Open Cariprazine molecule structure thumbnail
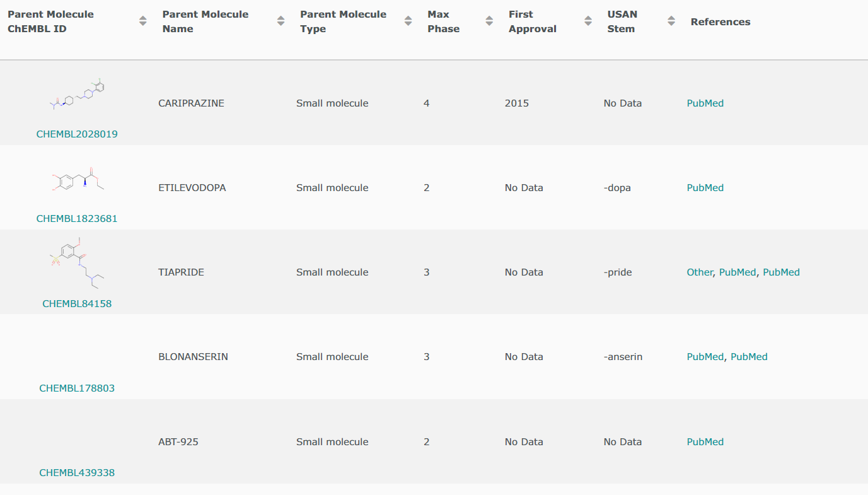Screen dimensions: 868x495 click(77, 95)
